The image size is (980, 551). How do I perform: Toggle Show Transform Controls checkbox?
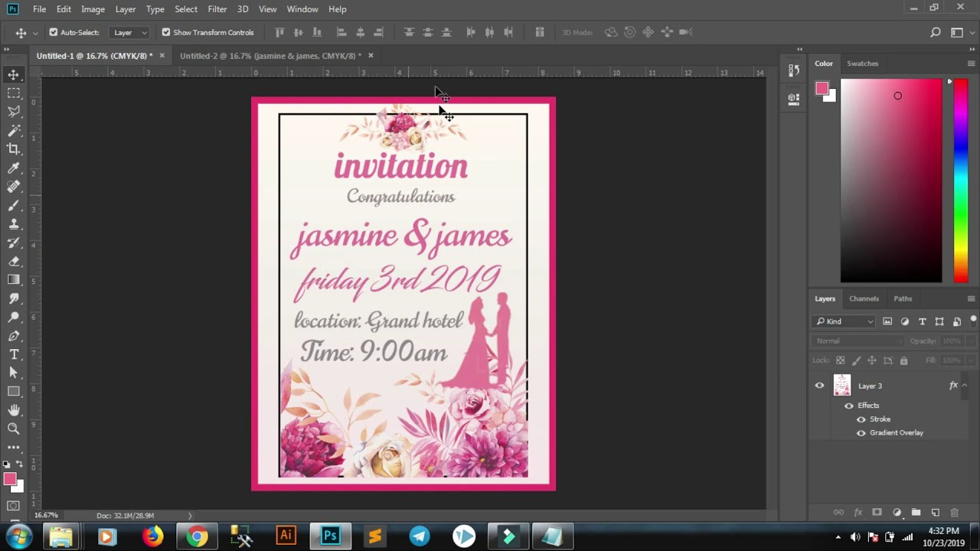(x=166, y=32)
